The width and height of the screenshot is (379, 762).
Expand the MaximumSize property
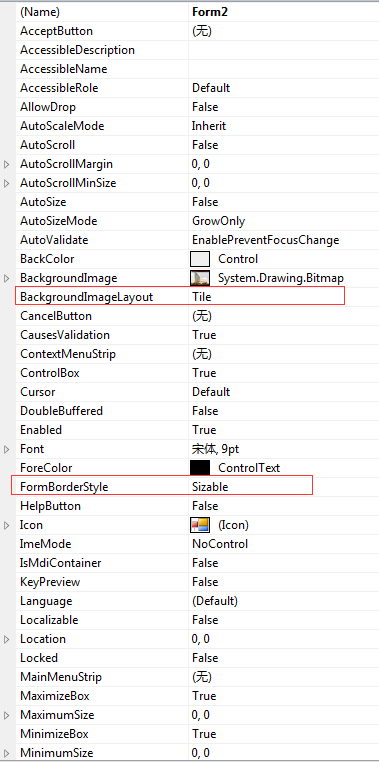point(7,715)
